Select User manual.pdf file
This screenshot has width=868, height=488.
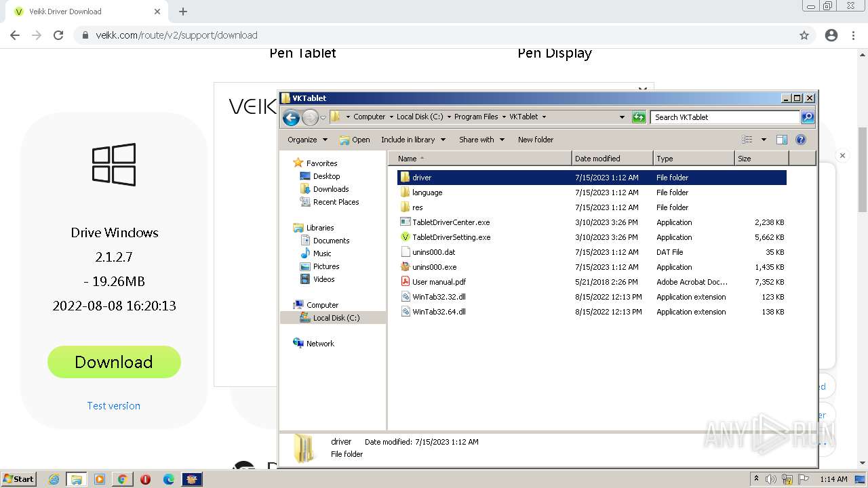[x=433, y=282]
